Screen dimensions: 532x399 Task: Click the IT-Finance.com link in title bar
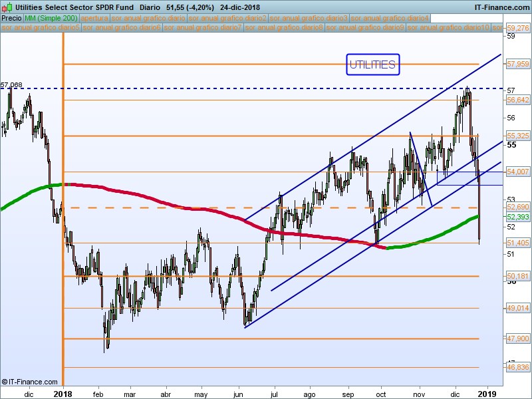pyautogui.click(x=502, y=7)
